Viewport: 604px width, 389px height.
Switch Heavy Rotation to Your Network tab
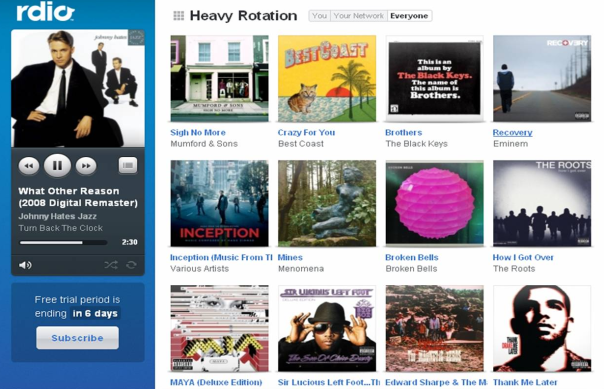point(359,16)
